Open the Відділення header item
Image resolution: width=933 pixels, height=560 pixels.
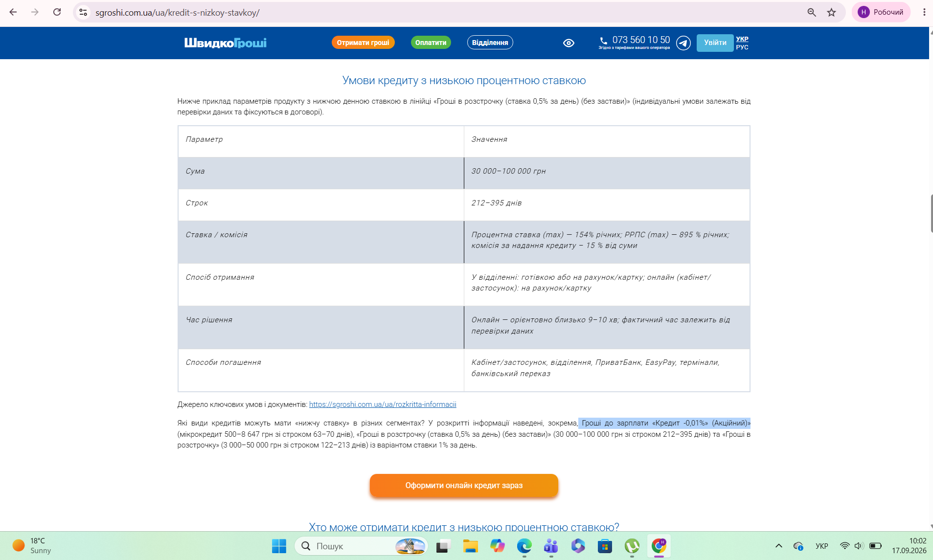(490, 43)
